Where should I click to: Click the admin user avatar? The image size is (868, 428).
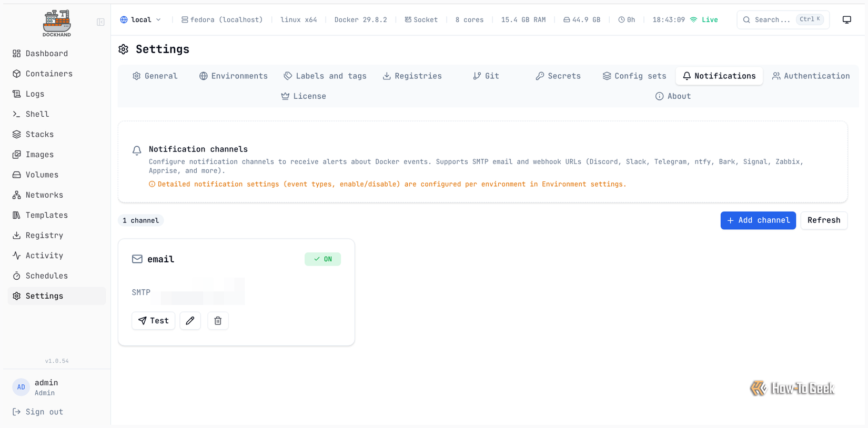tap(21, 388)
